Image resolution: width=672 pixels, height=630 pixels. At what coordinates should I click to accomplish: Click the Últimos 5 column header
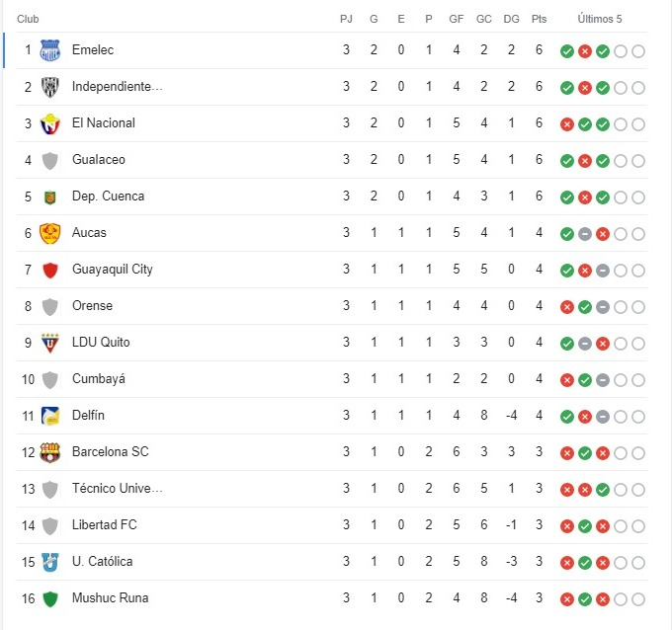pyautogui.click(x=599, y=19)
